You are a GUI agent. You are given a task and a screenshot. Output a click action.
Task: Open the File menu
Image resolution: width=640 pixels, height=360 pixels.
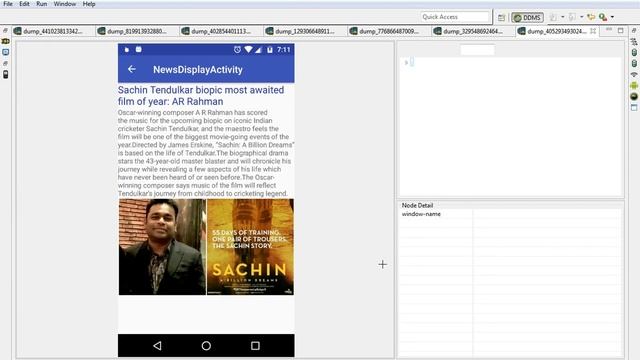point(8,4)
